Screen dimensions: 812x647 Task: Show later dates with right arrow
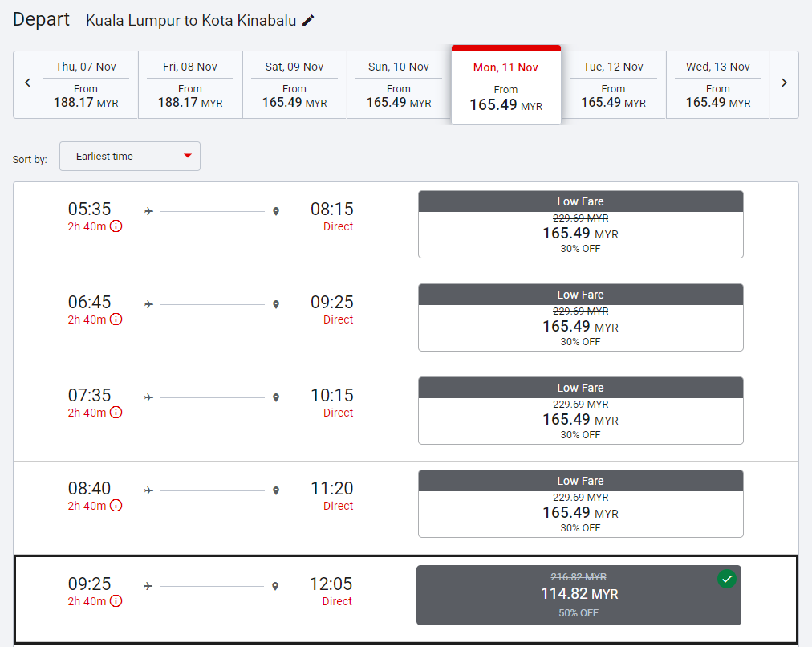point(784,83)
